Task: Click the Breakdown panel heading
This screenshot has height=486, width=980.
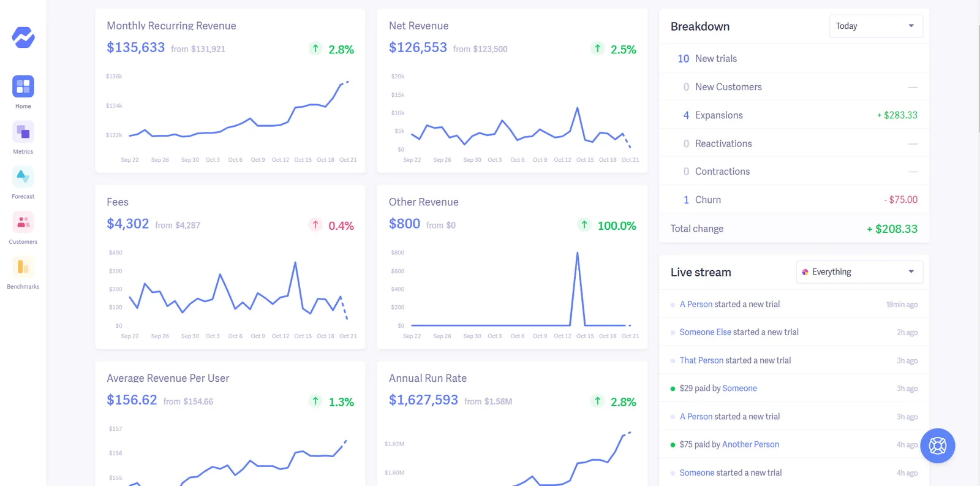Action: coord(700,26)
